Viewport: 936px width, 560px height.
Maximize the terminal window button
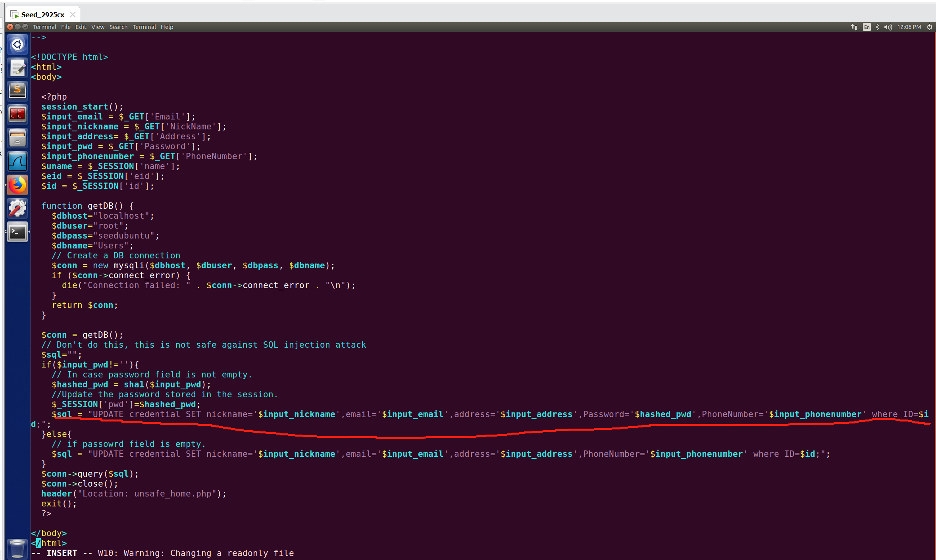click(25, 27)
